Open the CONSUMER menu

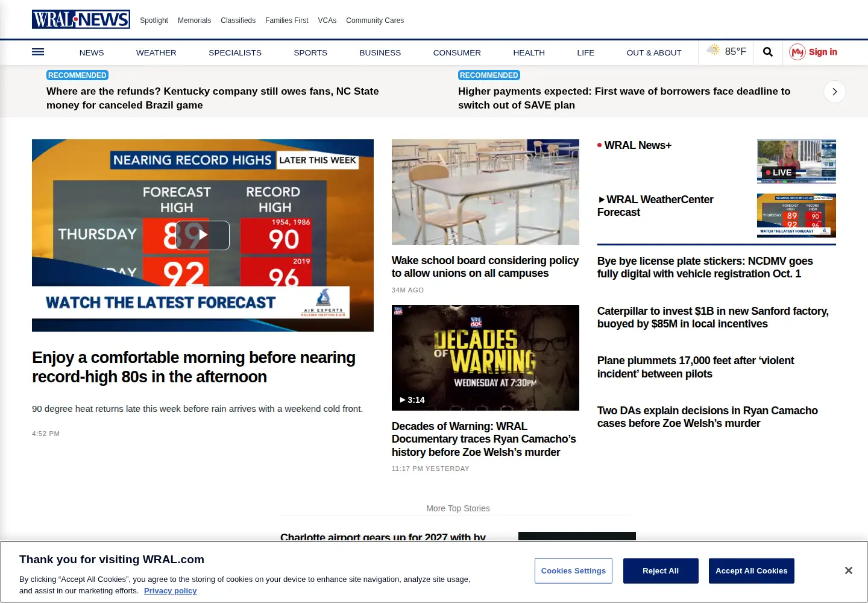click(457, 52)
